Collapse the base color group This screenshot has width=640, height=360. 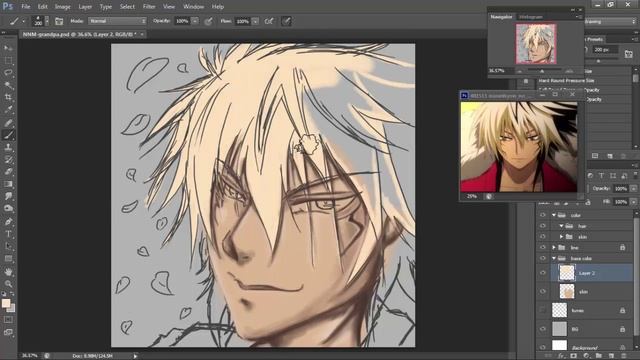(554, 258)
